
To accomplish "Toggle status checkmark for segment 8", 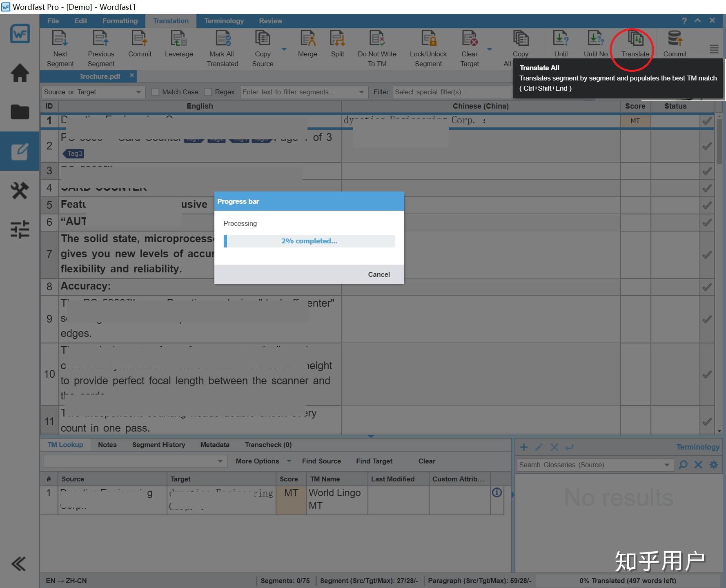I will [707, 287].
